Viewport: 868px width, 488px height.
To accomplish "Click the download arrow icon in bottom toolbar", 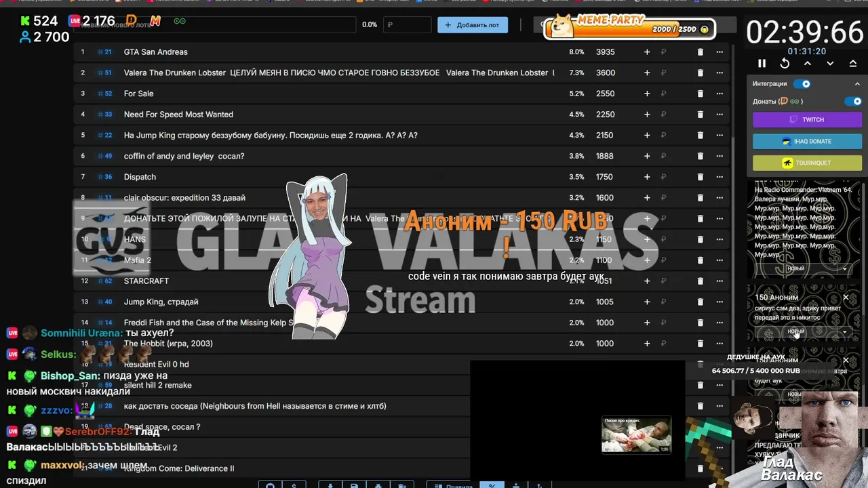I will coord(330,485).
